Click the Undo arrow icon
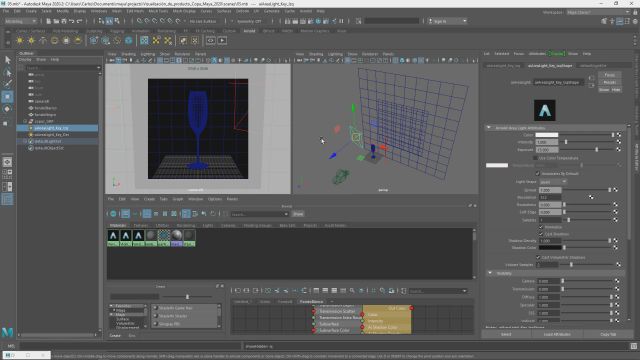The height and width of the screenshot is (360, 640). coord(72,21)
